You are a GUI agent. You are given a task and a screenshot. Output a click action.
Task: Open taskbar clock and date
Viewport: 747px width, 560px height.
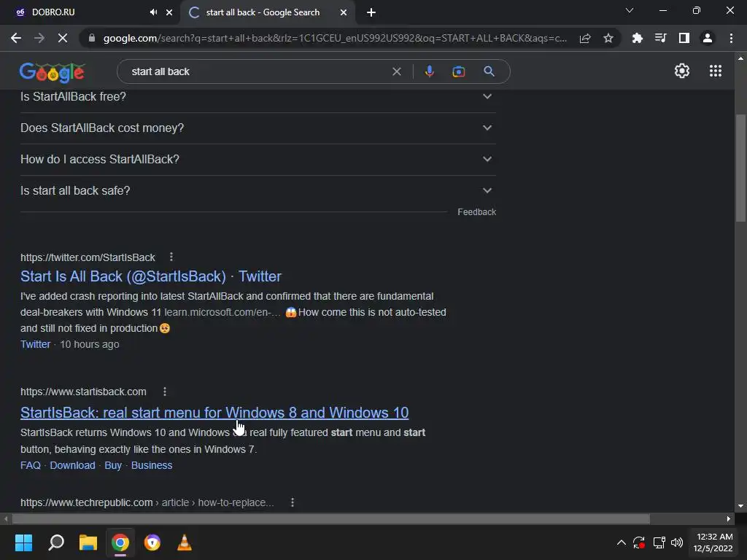click(x=713, y=542)
